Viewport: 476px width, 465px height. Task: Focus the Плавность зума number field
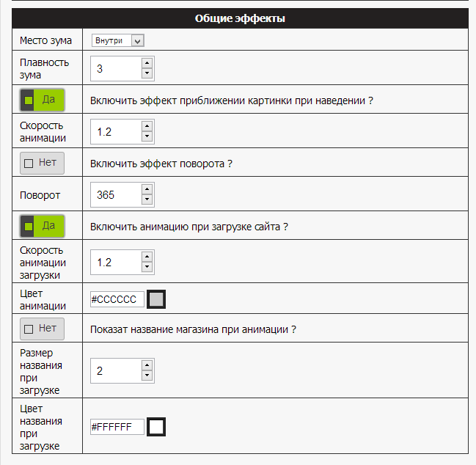(x=116, y=69)
